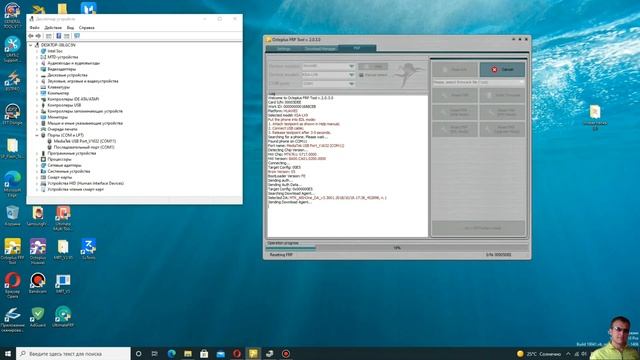
Task: Open Справка menu in Device Manager
Action: 87,28
